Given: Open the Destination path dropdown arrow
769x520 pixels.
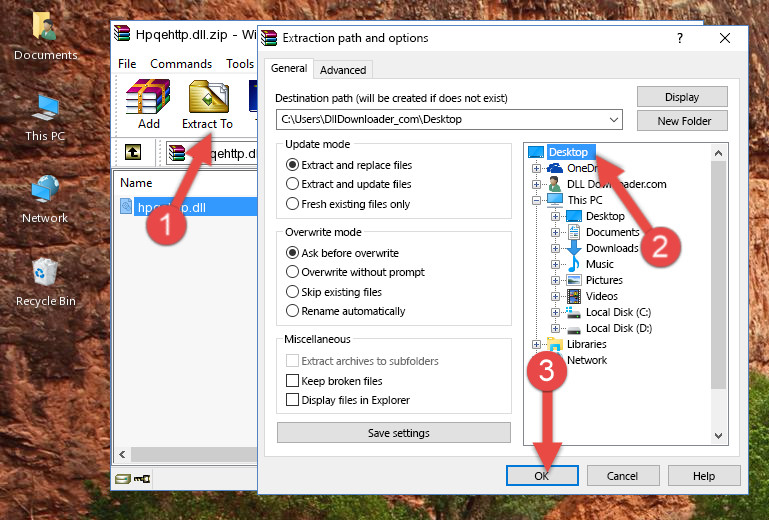Looking at the screenshot, I should click(x=614, y=119).
